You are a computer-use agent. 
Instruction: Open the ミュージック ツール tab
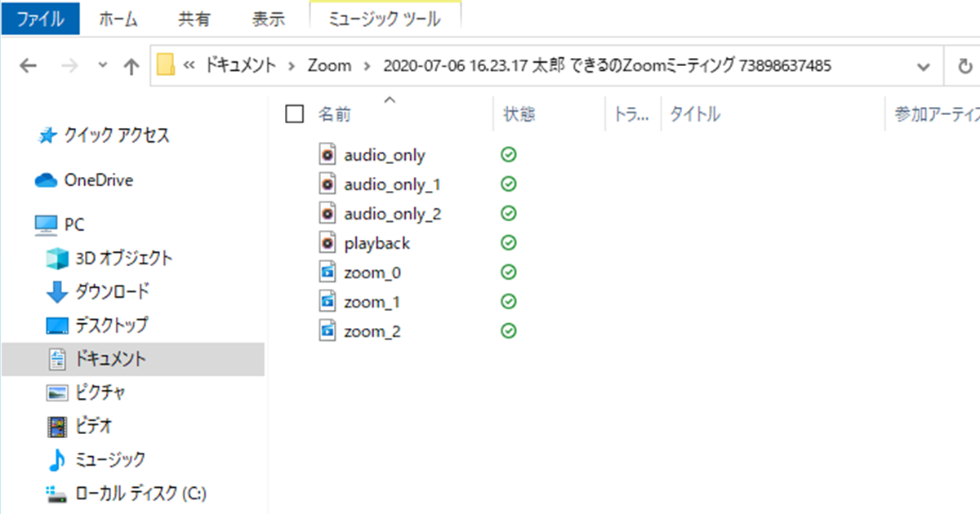[385, 20]
